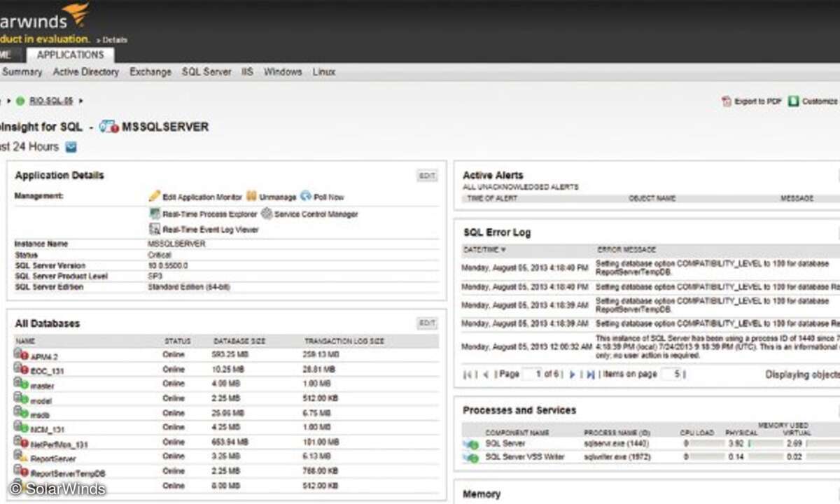
Task: Click the Items on page input field
Action: click(671, 374)
